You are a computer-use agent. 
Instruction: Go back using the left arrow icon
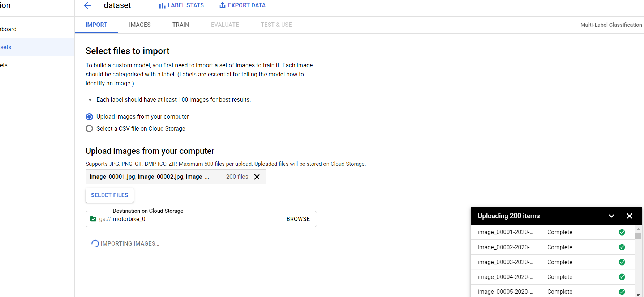tap(87, 5)
